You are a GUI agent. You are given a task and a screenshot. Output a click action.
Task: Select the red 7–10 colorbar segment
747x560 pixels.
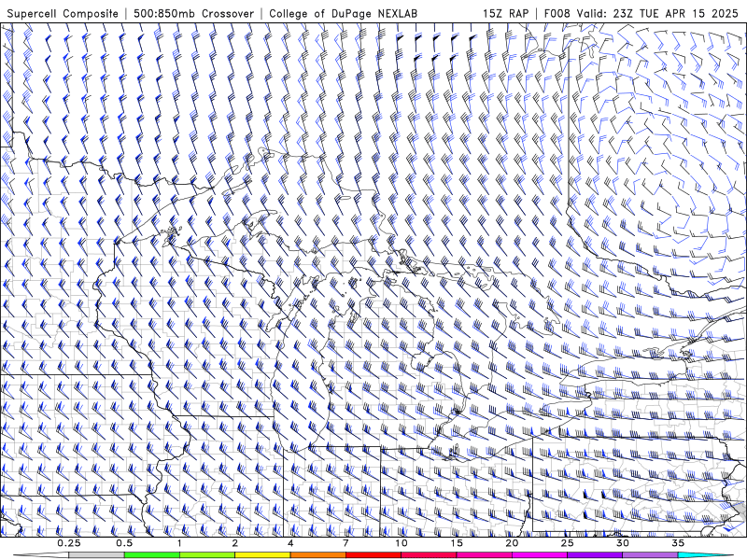pos(373,555)
